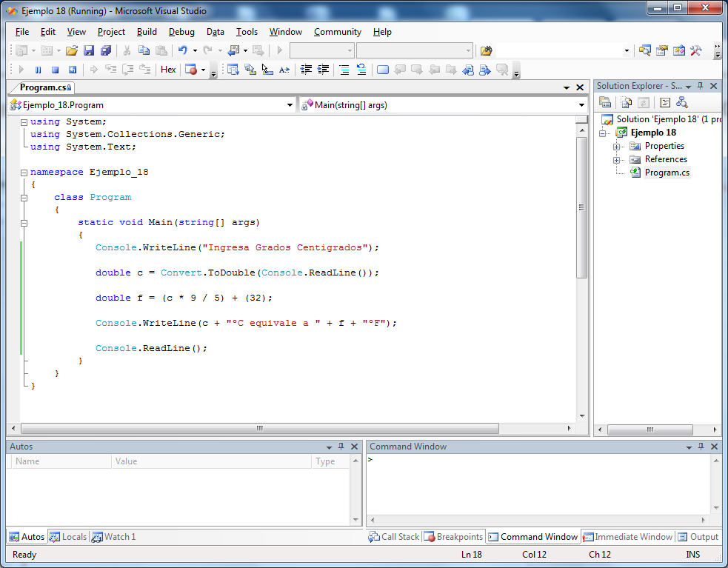Click the Stop Debugging icon
The width and height of the screenshot is (728, 568).
pyautogui.click(x=54, y=69)
